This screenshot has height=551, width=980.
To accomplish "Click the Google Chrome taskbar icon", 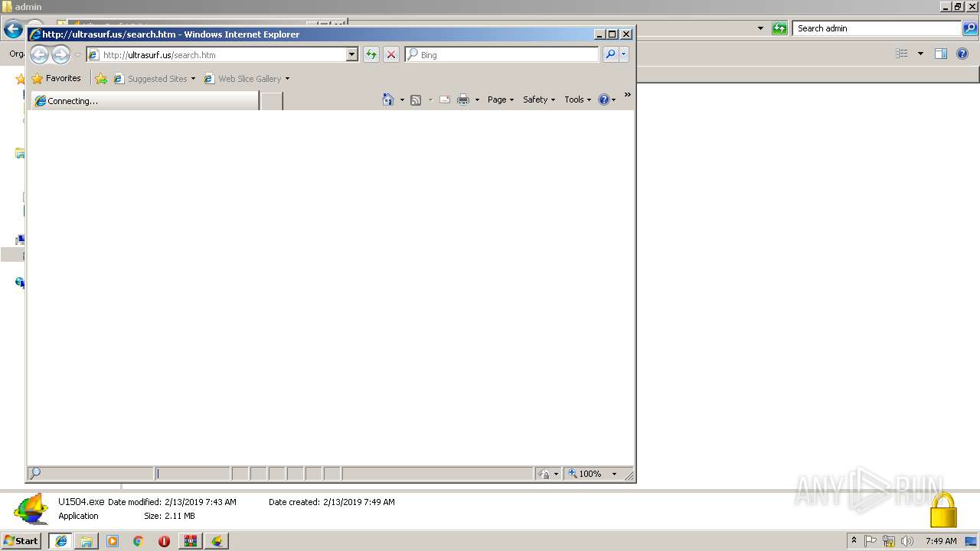I will point(138,541).
